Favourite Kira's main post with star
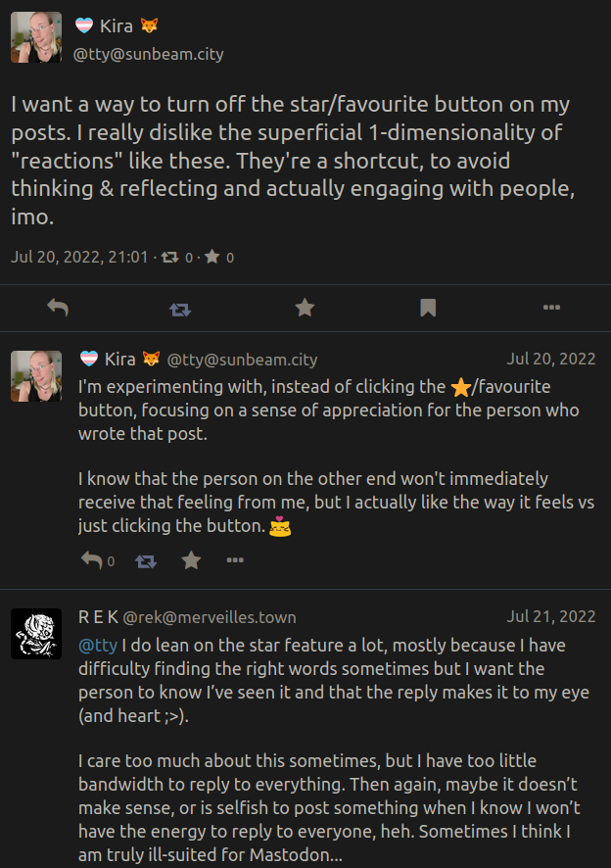 305,309
